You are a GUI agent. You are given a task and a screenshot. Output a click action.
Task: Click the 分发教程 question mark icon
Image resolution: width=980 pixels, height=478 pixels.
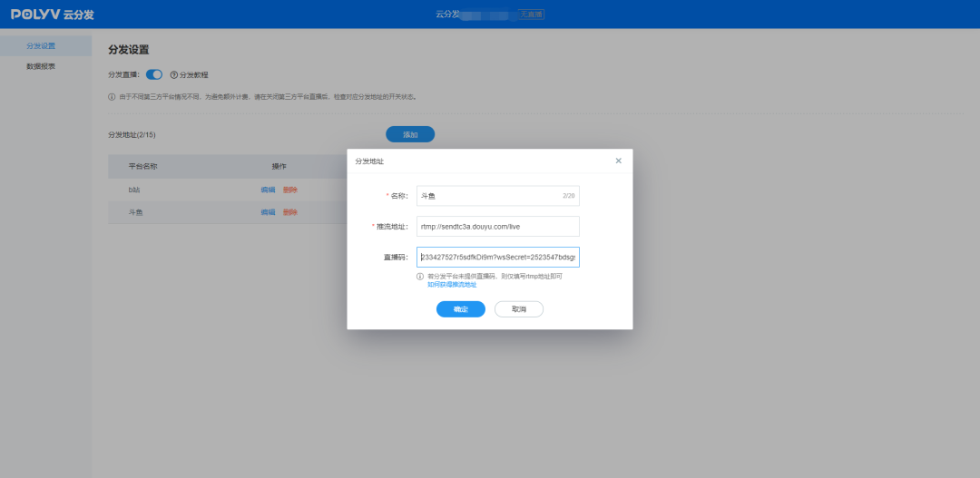[x=174, y=74]
